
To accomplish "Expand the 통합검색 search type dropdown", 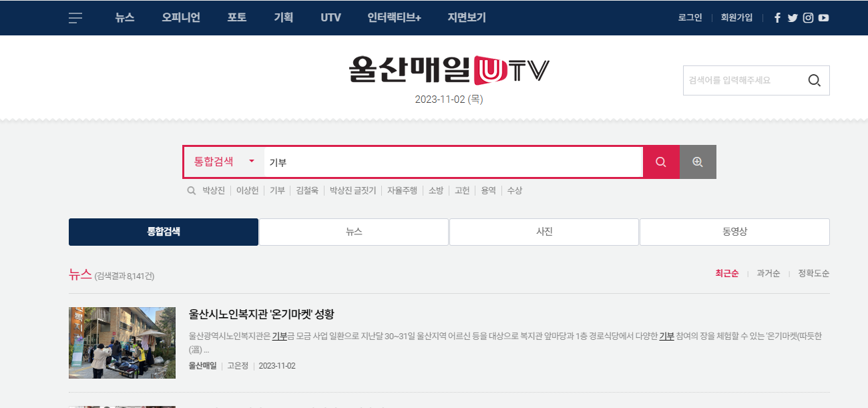I will tap(224, 162).
